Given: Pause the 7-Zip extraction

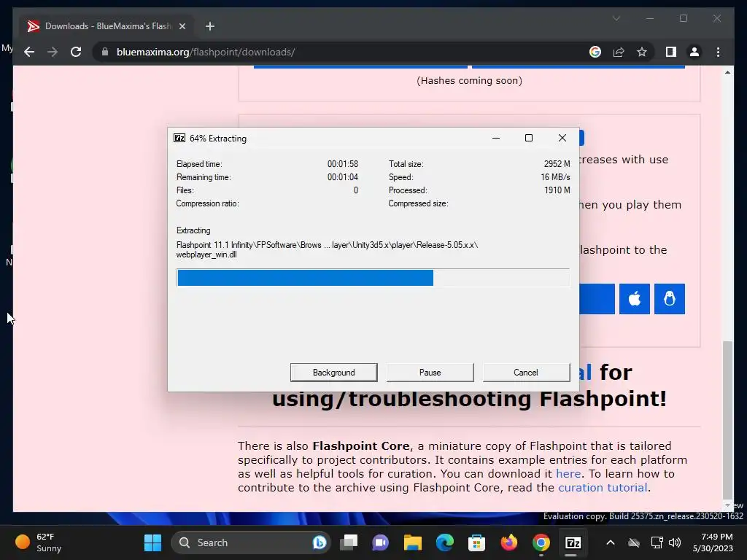Looking at the screenshot, I should [430, 373].
